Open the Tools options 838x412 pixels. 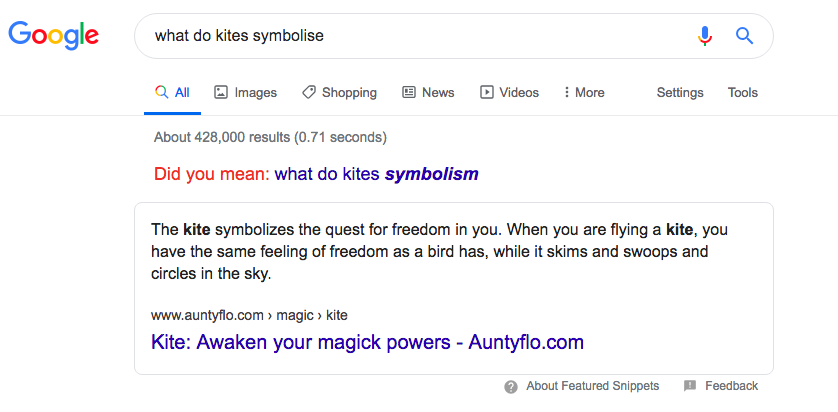[x=743, y=92]
